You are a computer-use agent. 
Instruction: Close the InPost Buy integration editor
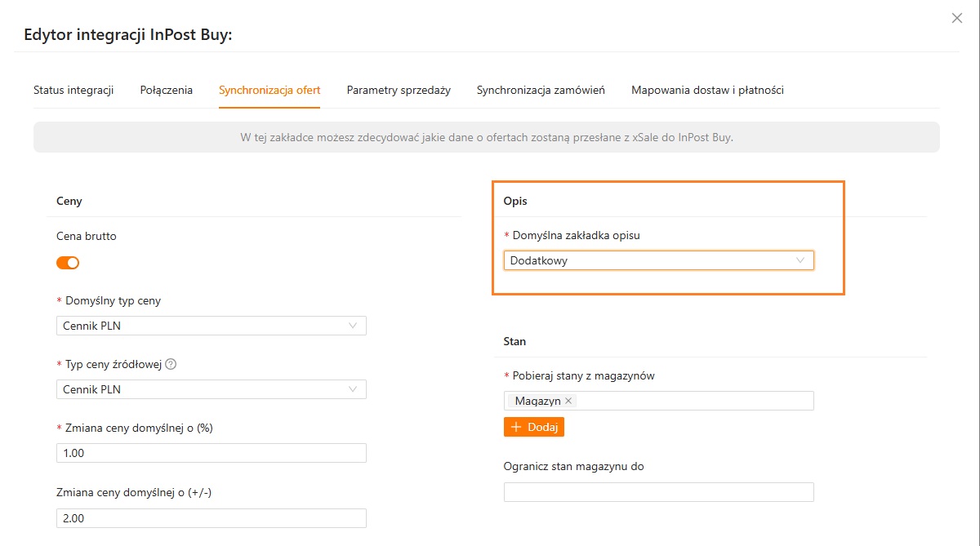[956, 17]
